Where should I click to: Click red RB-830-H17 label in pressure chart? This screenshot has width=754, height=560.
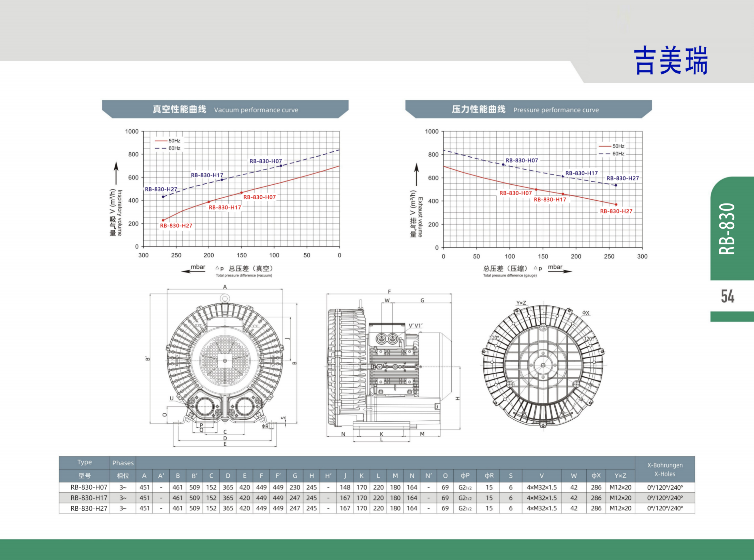550,199
